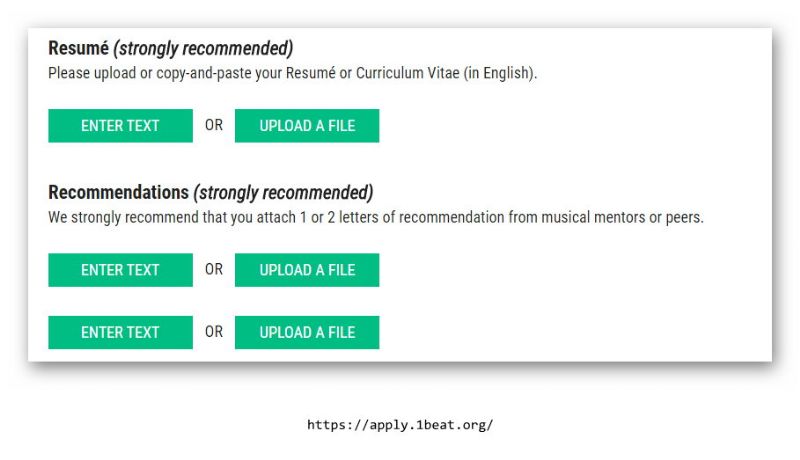Click the OR label between the Resumé buttons

pos(214,126)
